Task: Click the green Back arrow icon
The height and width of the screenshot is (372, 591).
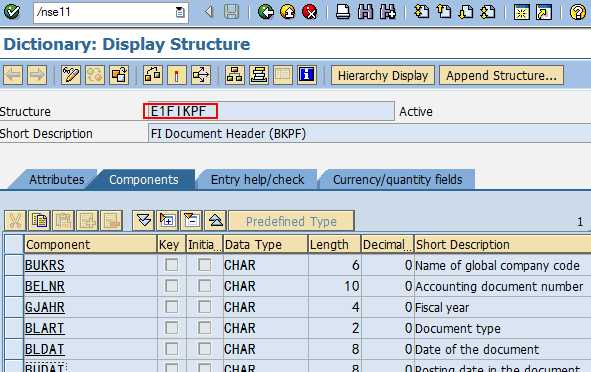Action: [x=266, y=12]
